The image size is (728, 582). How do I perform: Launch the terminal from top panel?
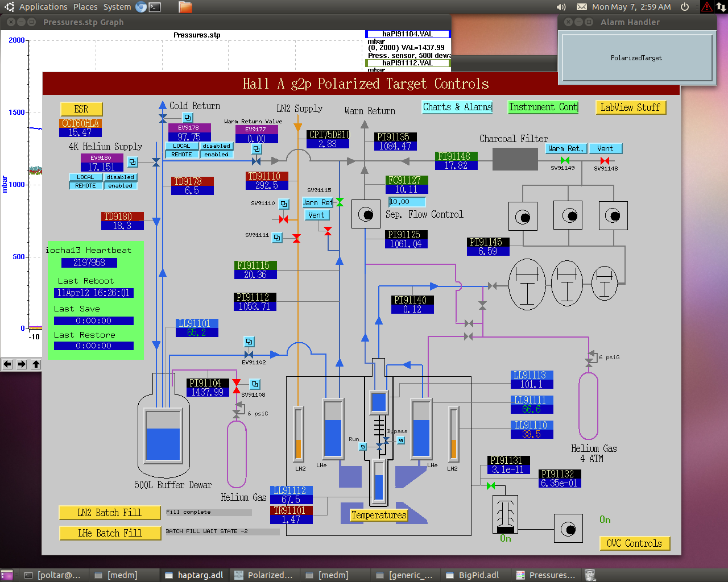click(x=155, y=7)
